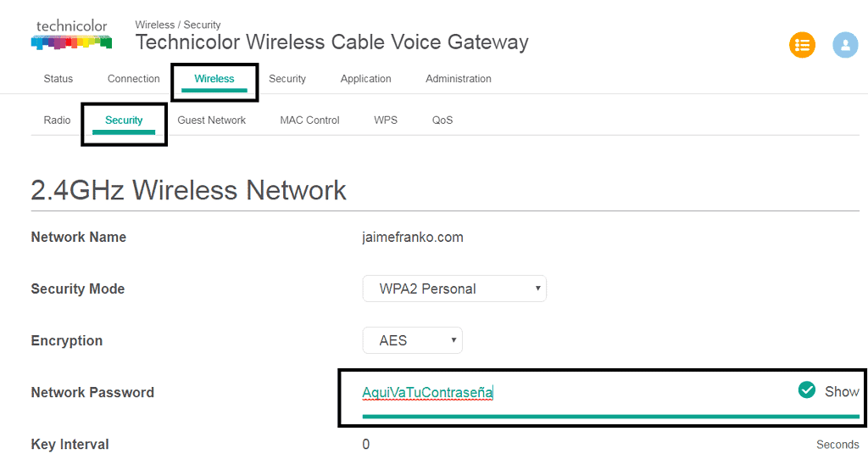
Task: Select the Radio sub-tab
Action: coord(57,120)
